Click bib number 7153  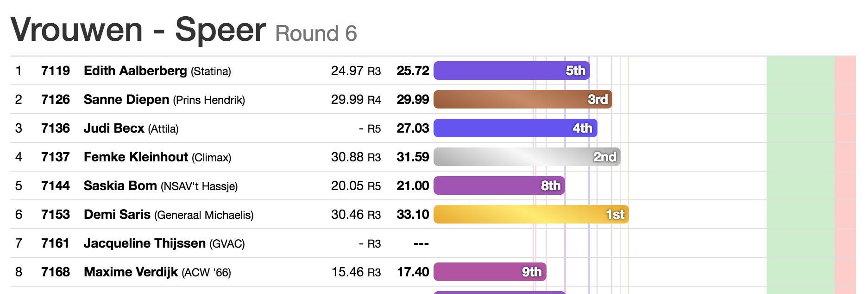coord(55,214)
